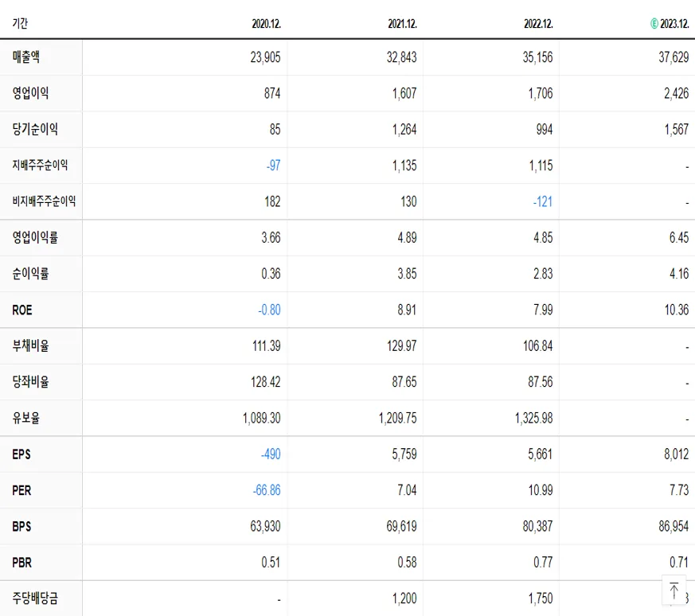Image resolution: width=695 pixels, height=616 pixels.
Task: Select the 994 net income value
Action: click(545, 130)
